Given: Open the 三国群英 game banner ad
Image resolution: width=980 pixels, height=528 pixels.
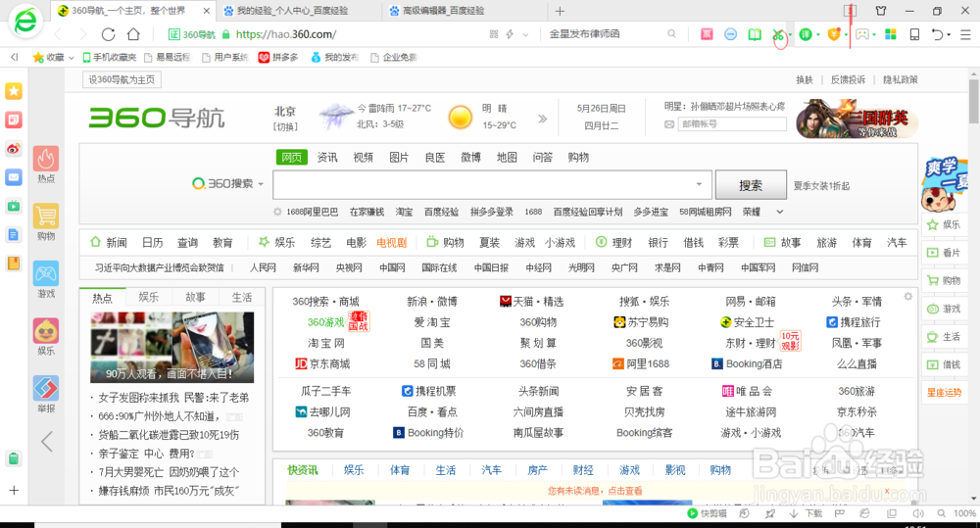Looking at the screenshot, I should tap(857, 119).
